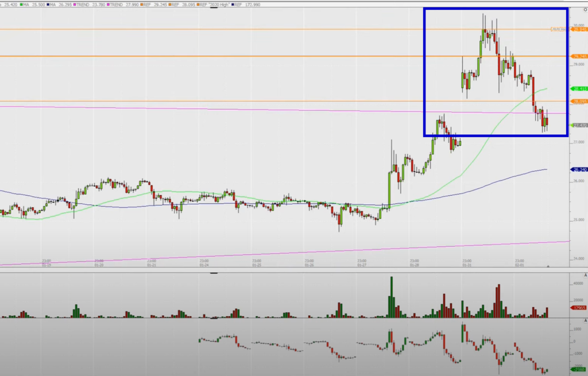Image resolution: width=588 pixels, height=376 pixels.
Task: Click the green MA 25.500 legend square
Action: [21, 5]
